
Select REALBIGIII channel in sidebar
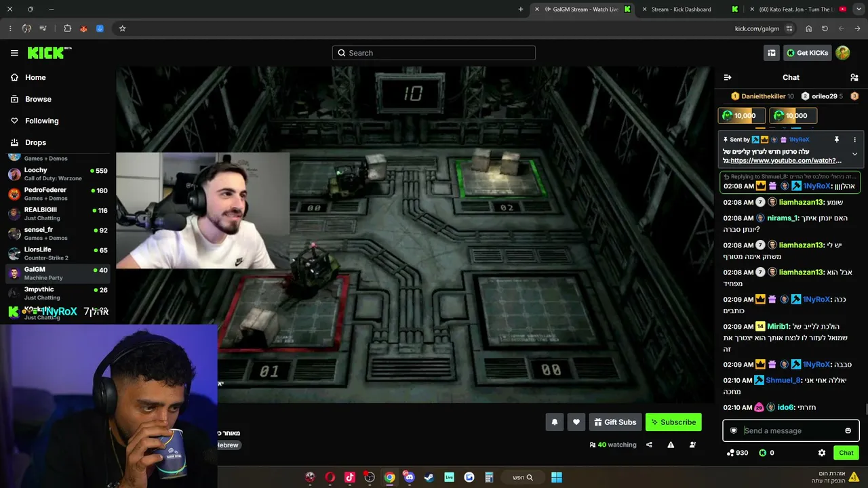[58, 213]
